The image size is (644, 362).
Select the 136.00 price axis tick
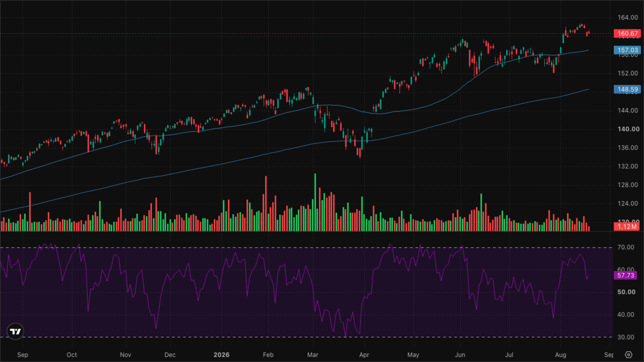pos(628,148)
